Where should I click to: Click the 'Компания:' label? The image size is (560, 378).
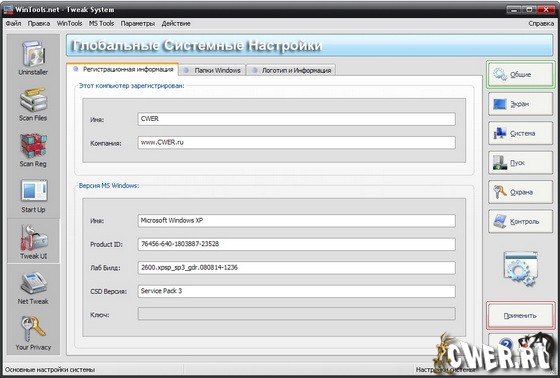pyautogui.click(x=106, y=143)
